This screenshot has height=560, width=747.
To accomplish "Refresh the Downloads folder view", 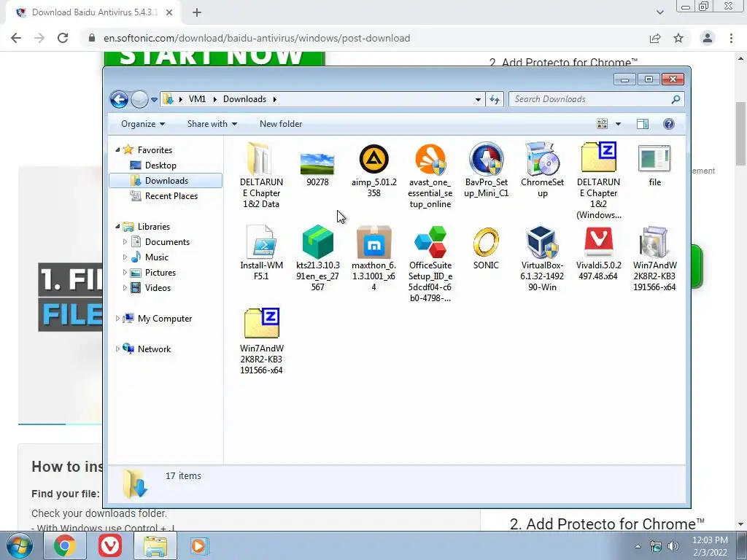I will (495, 99).
